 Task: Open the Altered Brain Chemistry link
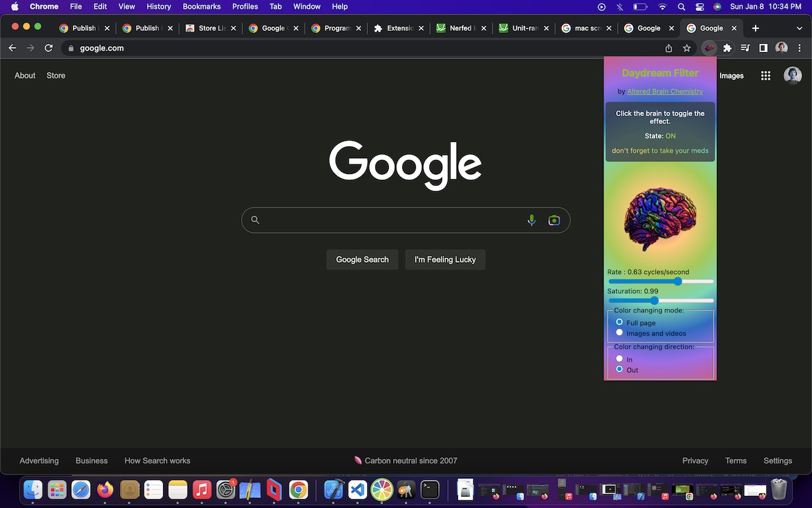(665, 91)
